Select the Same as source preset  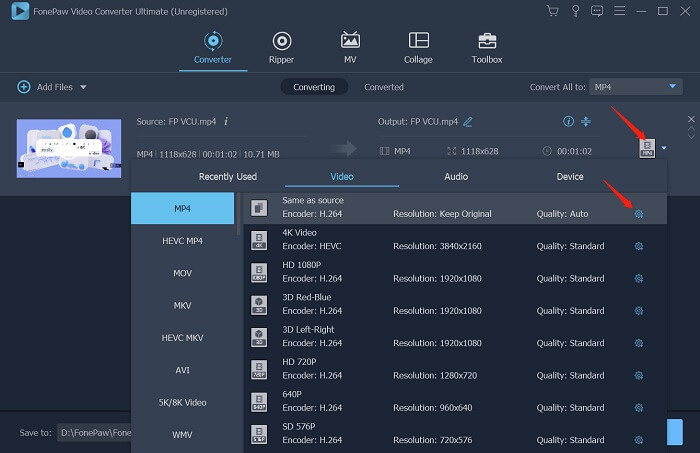tap(455, 208)
